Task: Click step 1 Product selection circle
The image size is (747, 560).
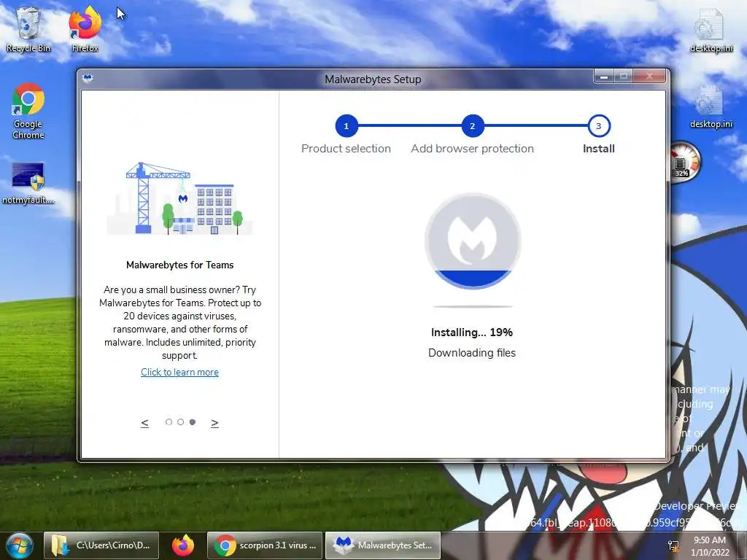Action: pos(347,126)
